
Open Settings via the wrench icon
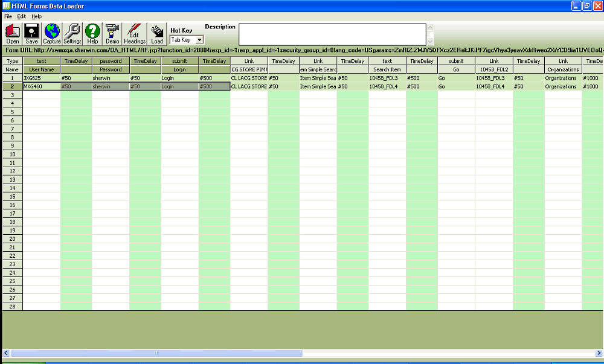point(72,34)
